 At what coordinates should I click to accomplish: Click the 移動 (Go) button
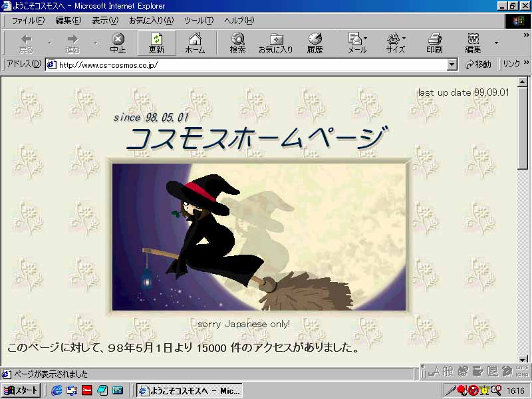click(478, 64)
